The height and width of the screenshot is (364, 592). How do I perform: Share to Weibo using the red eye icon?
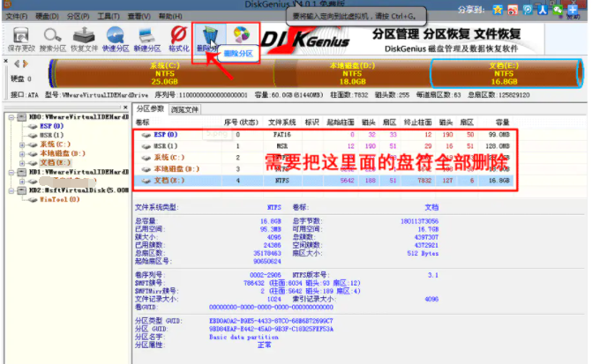(x=513, y=10)
